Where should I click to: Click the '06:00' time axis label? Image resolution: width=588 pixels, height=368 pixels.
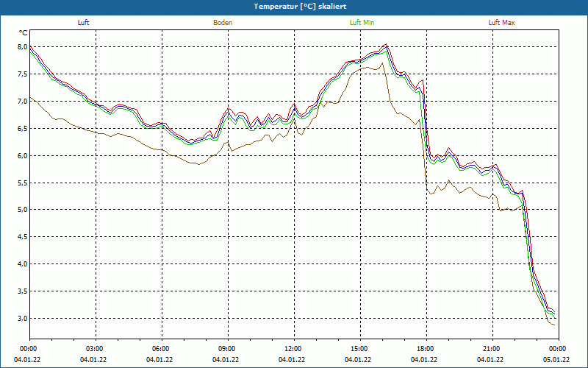pyautogui.click(x=159, y=349)
